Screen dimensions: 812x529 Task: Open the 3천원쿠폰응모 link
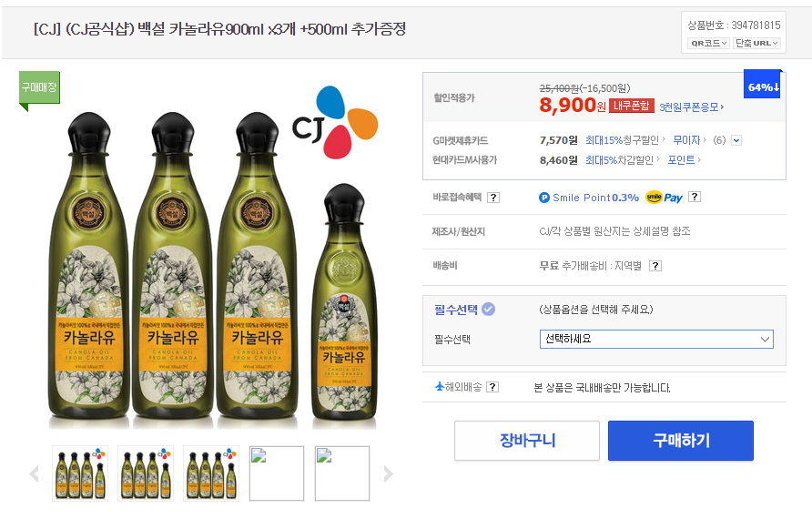(692, 107)
